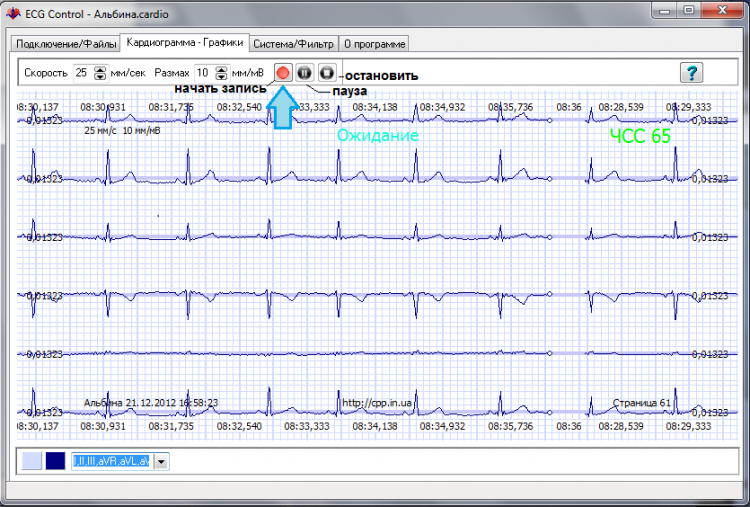Click the Ожидание status text

click(378, 136)
